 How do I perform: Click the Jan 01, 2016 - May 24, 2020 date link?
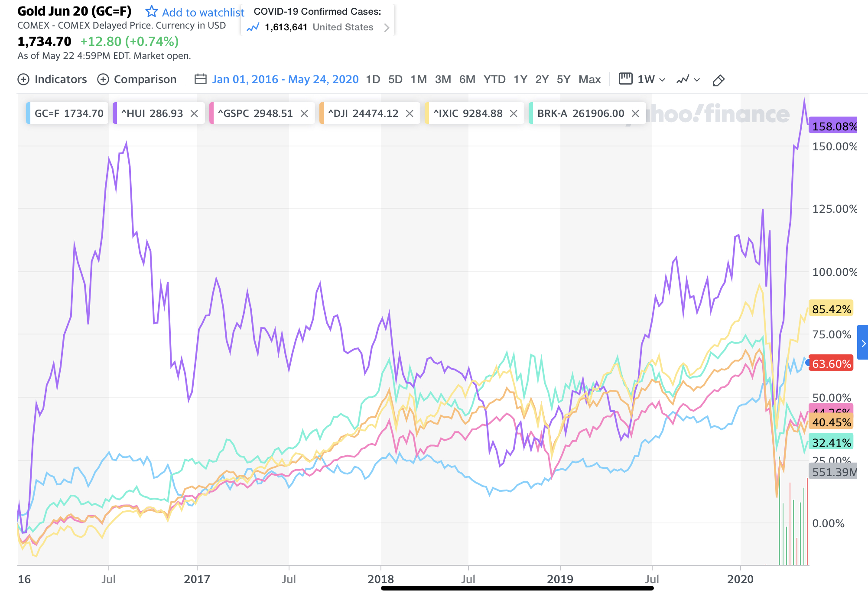[285, 80]
